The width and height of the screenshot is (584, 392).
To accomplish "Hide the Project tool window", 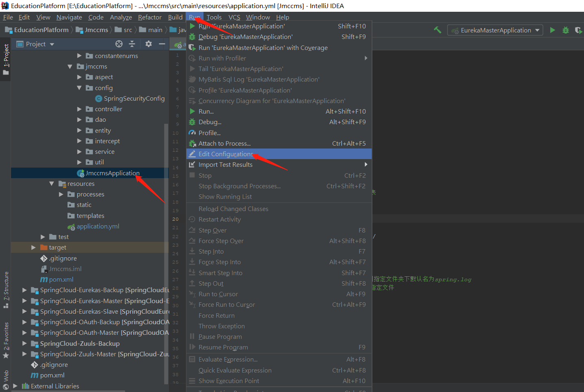I will [162, 44].
